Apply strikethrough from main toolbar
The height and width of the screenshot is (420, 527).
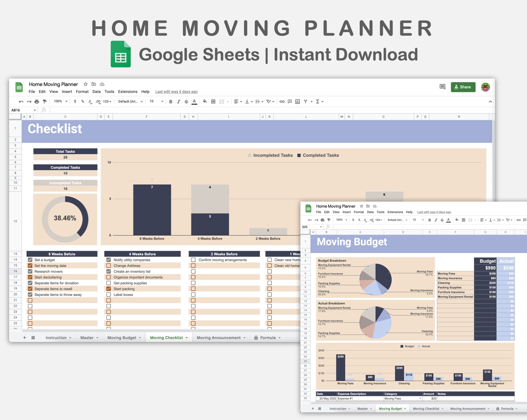pos(186,102)
